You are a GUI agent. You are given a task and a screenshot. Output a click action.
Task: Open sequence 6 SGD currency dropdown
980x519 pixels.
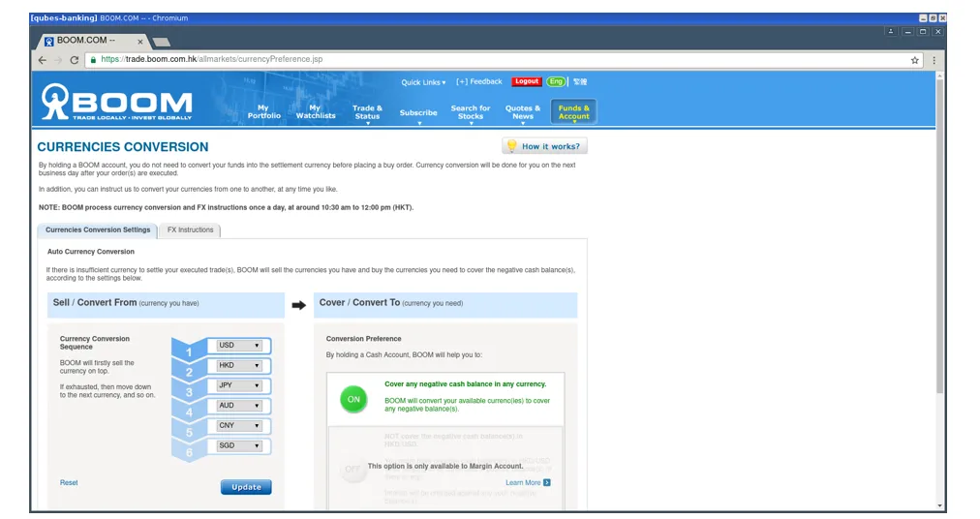click(239, 445)
